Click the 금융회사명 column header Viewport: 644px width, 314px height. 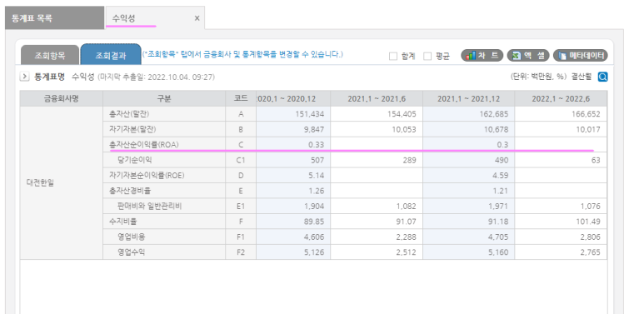pos(62,99)
